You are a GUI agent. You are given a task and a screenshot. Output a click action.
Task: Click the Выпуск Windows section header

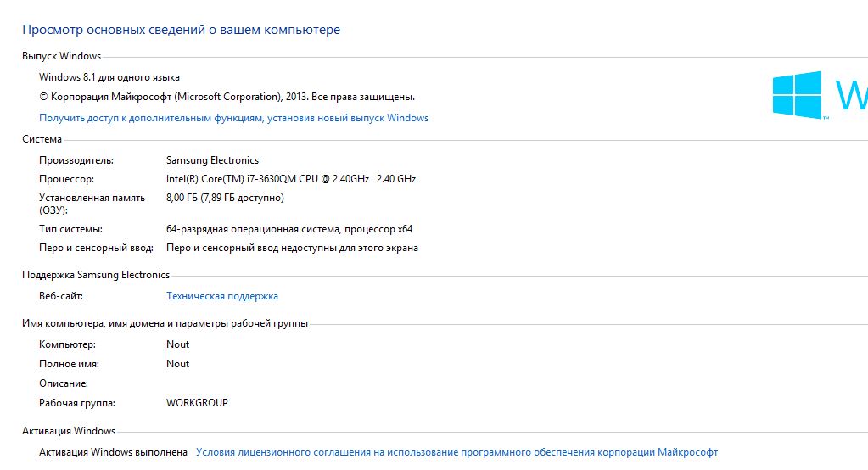coord(61,56)
